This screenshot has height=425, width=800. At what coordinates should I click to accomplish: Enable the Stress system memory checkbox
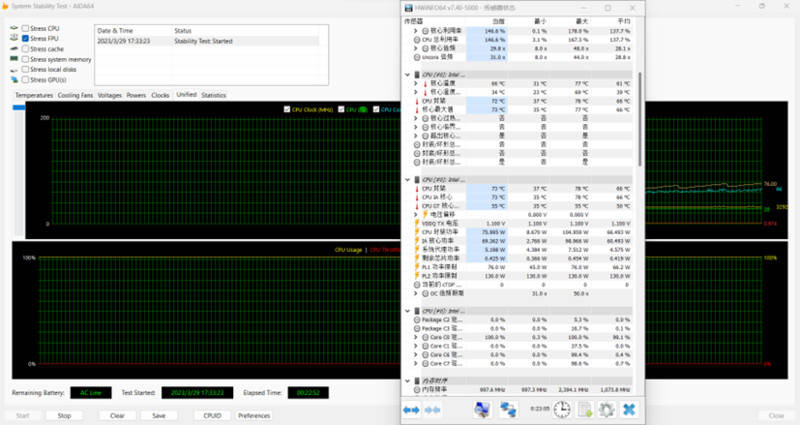pyautogui.click(x=25, y=59)
